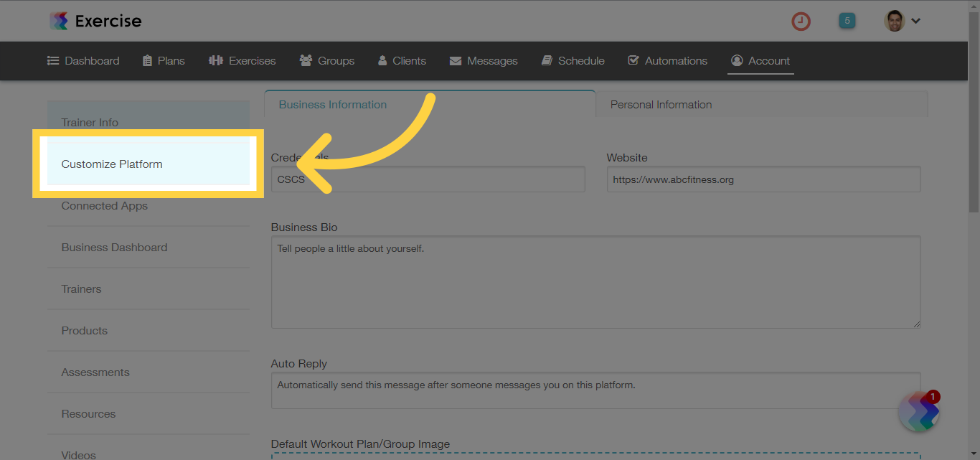This screenshot has height=460, width=980.
Task: Click the activity history clock icon
Action: pos(801,21)
